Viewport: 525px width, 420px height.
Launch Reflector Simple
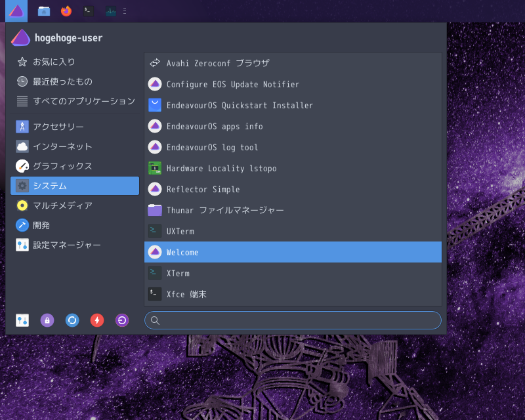[293, 189]
